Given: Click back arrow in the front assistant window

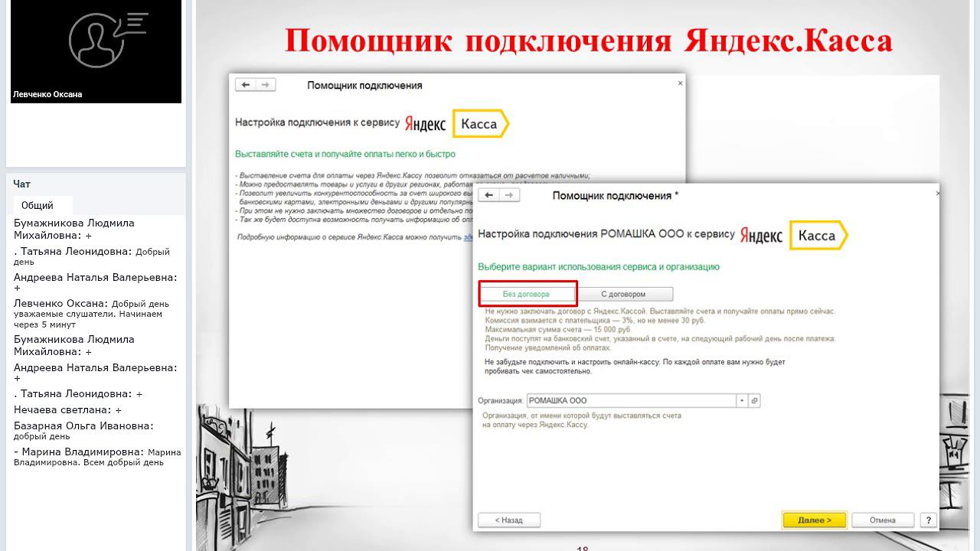Looking at the screenshot, I should 490,195.
